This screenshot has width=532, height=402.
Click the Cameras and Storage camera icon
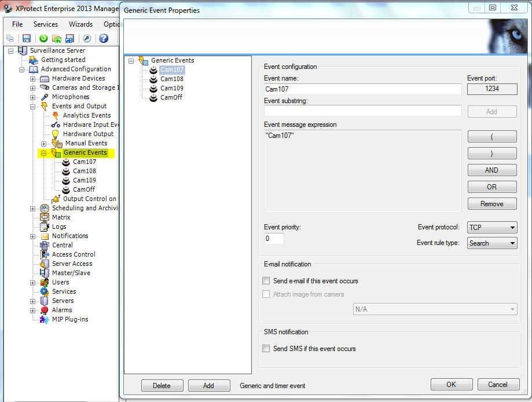click(x=45, y=87)
